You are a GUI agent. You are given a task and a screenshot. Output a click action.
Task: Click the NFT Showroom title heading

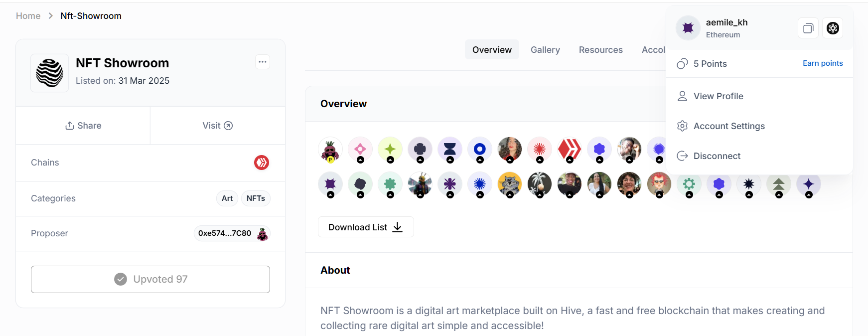coord(123,63)
